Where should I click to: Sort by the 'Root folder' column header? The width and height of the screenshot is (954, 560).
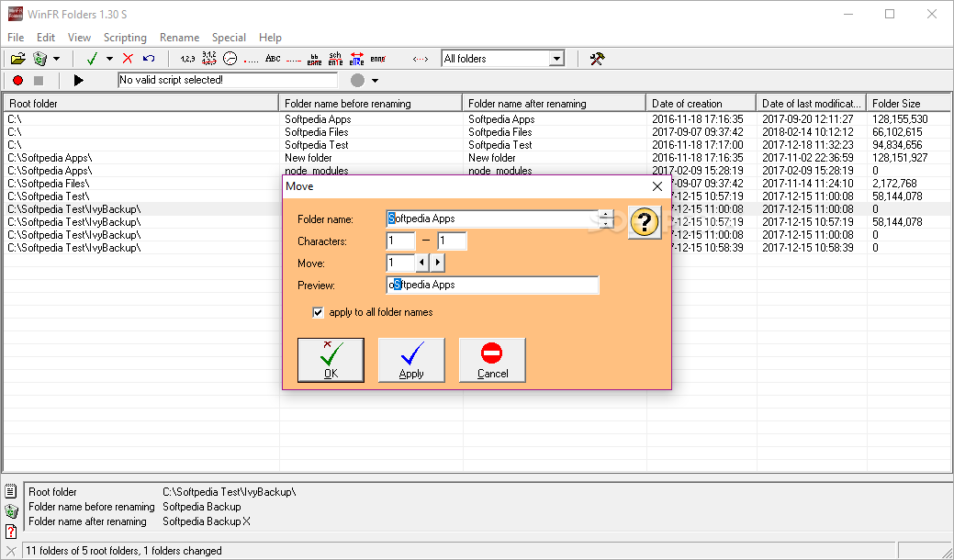tap(141, 104)
